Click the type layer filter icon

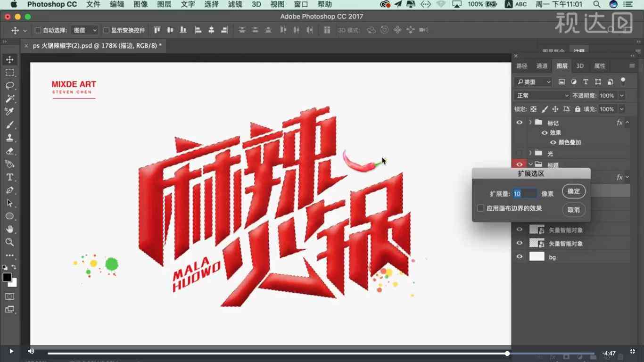coord(586,82)
